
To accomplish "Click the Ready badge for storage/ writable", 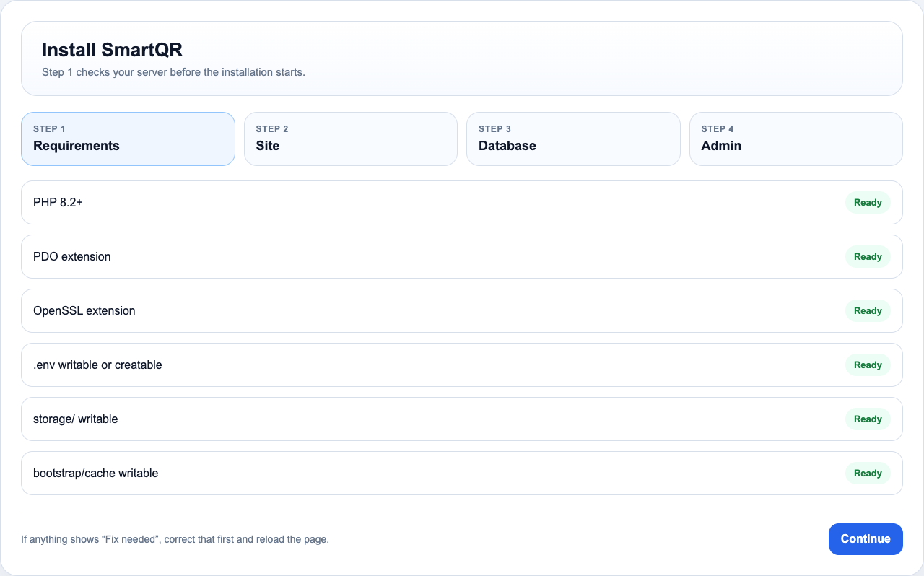I will 868,419.
